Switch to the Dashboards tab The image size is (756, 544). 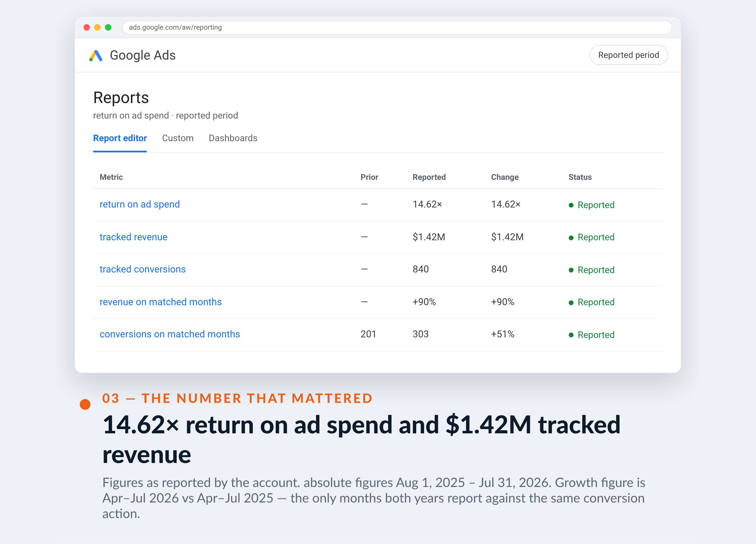pyautogui.click(x=233, y=138)
